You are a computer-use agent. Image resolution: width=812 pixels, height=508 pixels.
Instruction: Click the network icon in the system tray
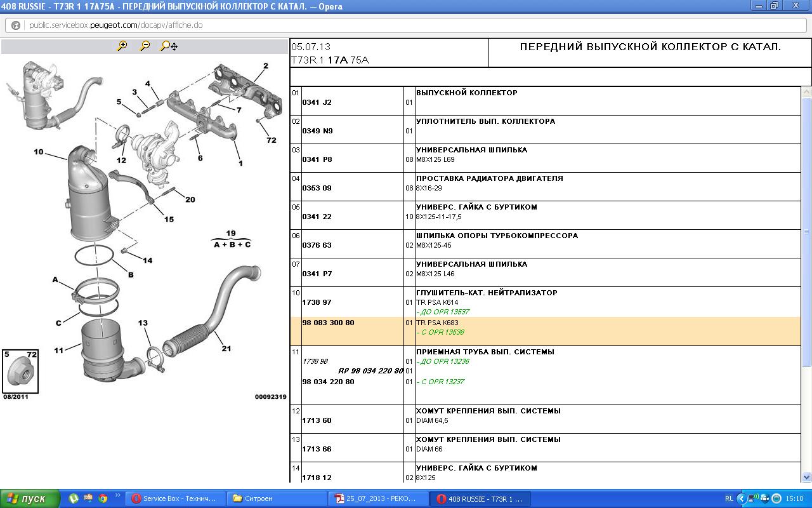click(752, 498)
